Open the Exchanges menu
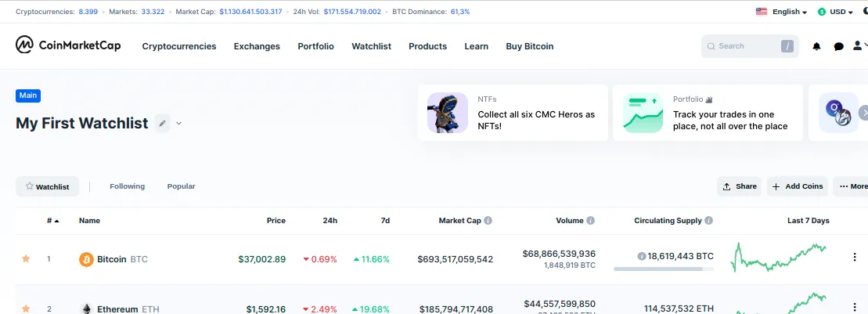The width and height of the screenshot is (868, 314). coord(257,46)
